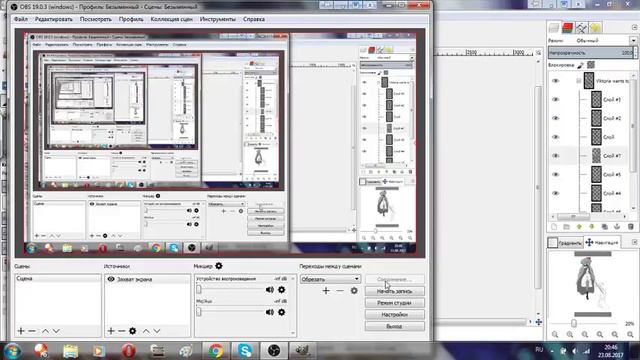This screenshot has height=360, width=640.
Task: Add a new scene transition
Action: pos(326,291)
